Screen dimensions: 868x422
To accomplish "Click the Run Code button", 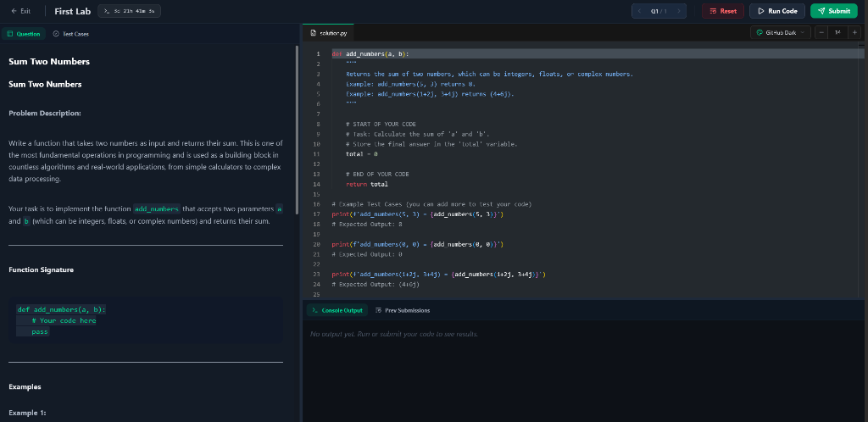I will (x=776, y=11).
